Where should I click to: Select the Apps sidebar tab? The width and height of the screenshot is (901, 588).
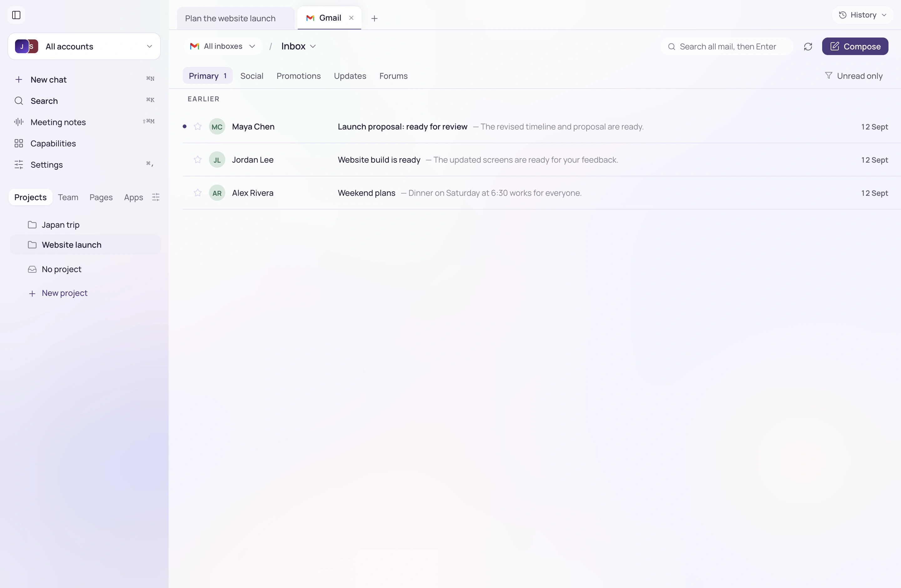click(x=133, y=197)
